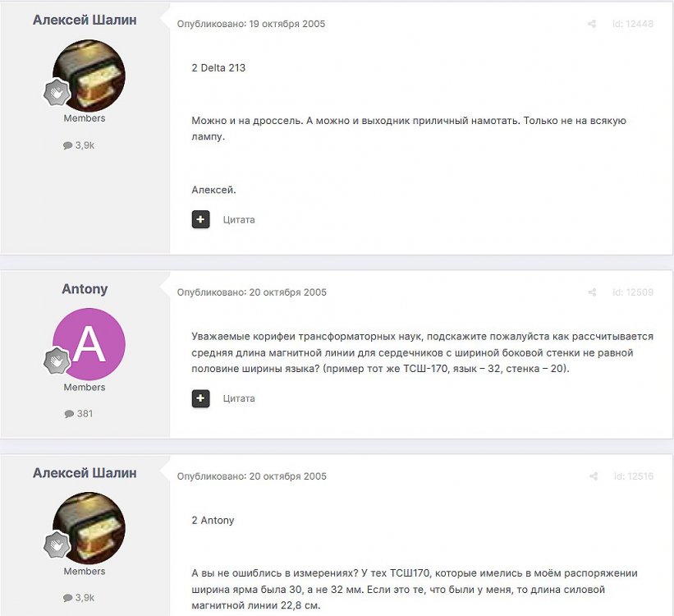Viewport: 674px width, 616px height.
Task: Open Алексей Шалин username in first post
Action: pos(85,20)
